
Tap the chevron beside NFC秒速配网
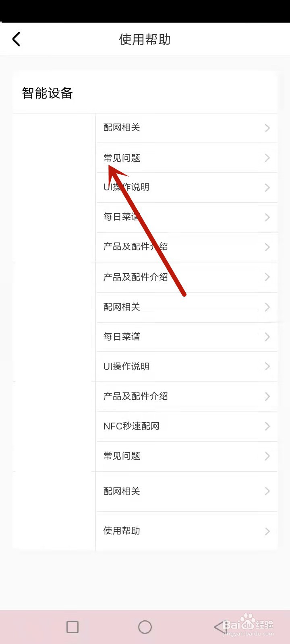[x=267, y=426]
